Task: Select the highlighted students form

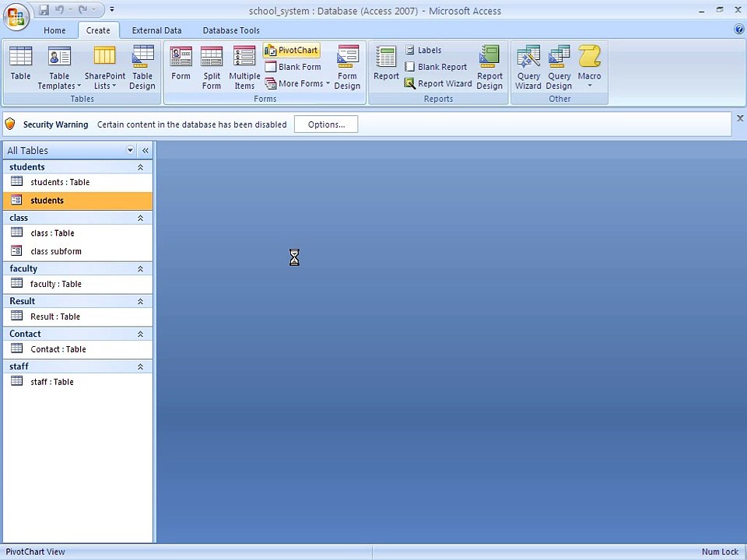Action: 78,201
